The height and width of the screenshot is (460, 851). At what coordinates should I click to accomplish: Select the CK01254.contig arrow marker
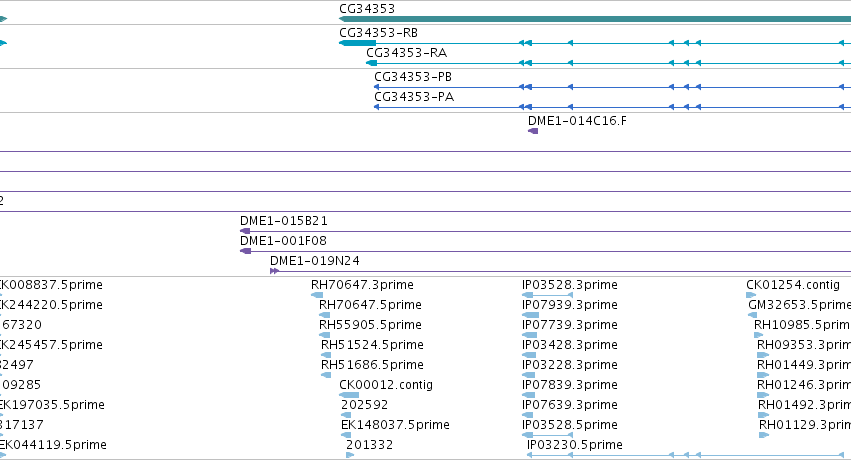coord(751,295)
